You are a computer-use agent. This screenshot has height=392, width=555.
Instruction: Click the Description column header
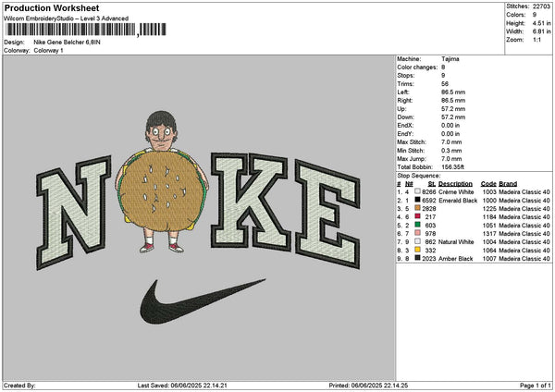coord(455,184)
